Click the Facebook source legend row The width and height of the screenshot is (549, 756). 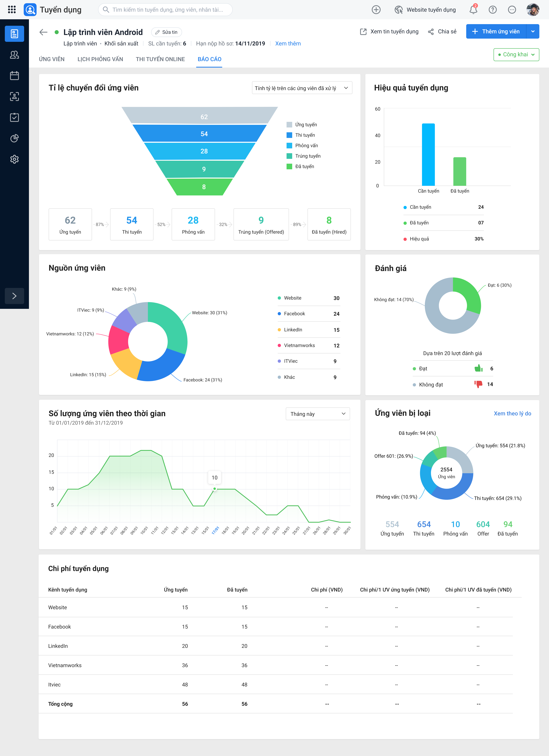[x=309, y=314]
